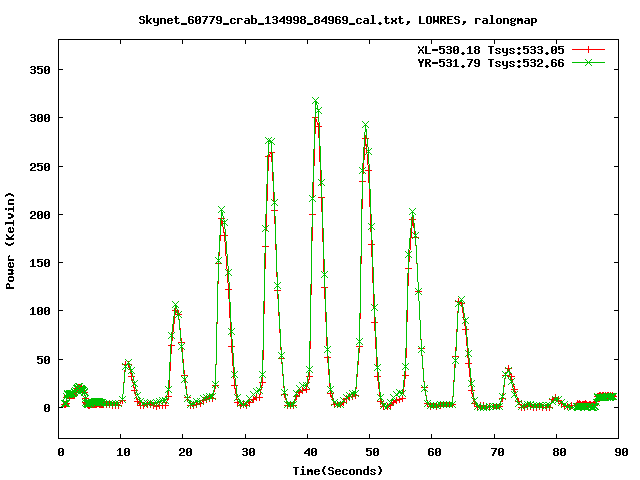Click the Power (Kelvin) y-axis label
This screenshot has height=480, width=640.
[x=10, y=241]
